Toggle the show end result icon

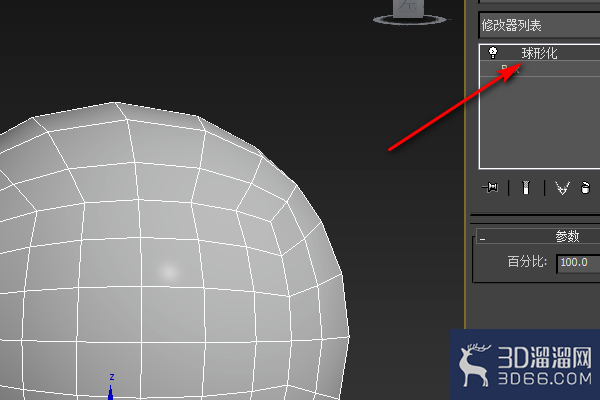(526, 188)
